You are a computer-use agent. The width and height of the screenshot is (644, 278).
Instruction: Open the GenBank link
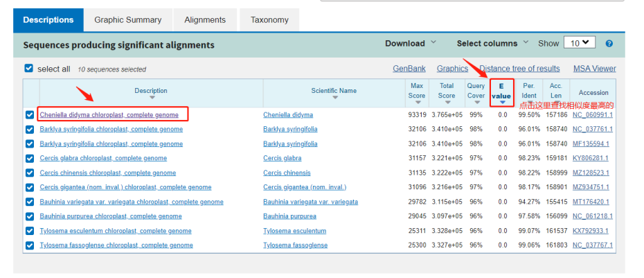click(409, 69)
